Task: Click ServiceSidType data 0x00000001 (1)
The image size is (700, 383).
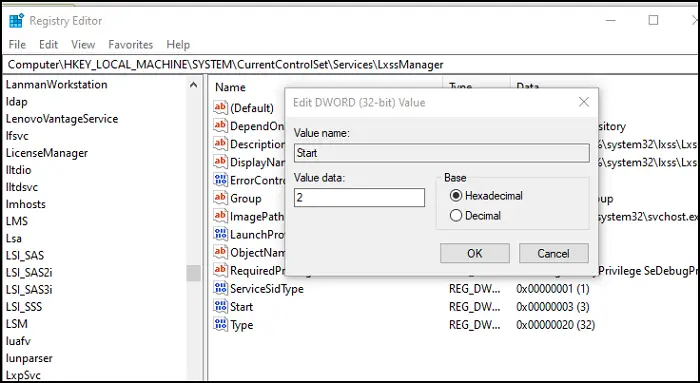Action: tap(553, 288)
